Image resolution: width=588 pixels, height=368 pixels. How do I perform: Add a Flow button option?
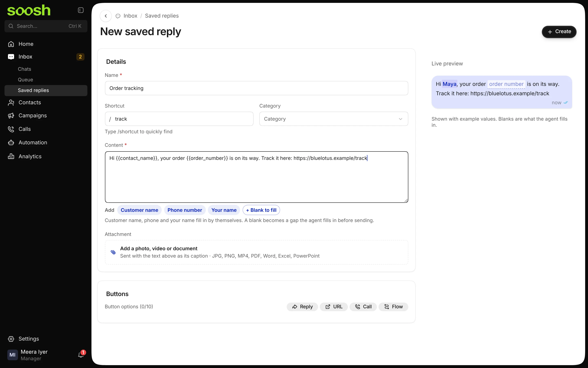(x=393, y=307)
